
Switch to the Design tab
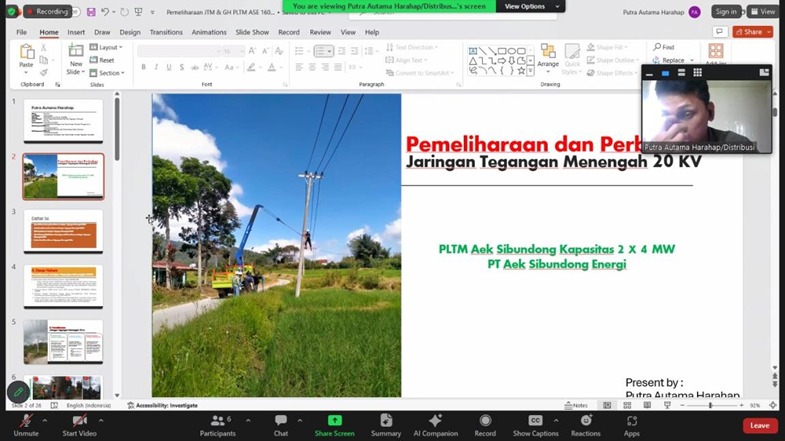coord(130,32)
